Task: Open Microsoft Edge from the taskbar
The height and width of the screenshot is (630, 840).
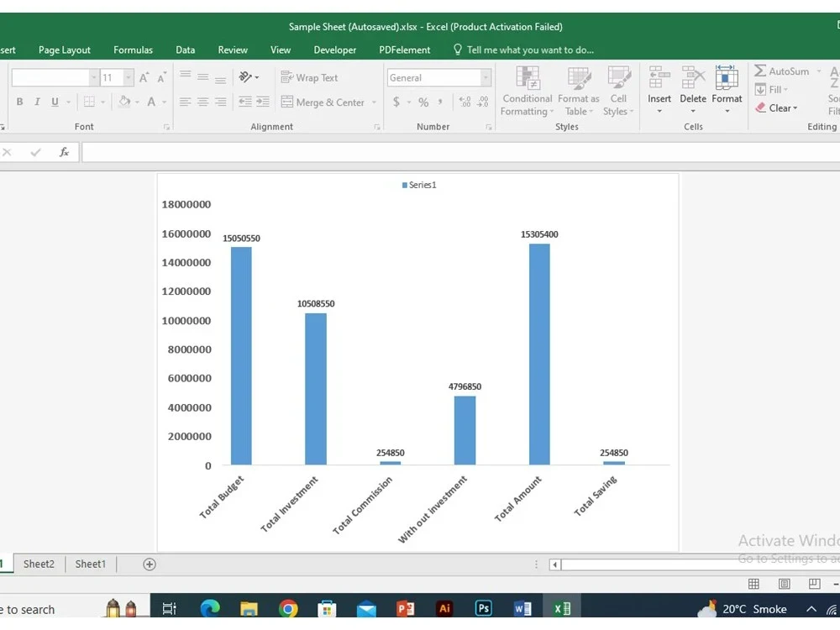Action: point(210,609)
